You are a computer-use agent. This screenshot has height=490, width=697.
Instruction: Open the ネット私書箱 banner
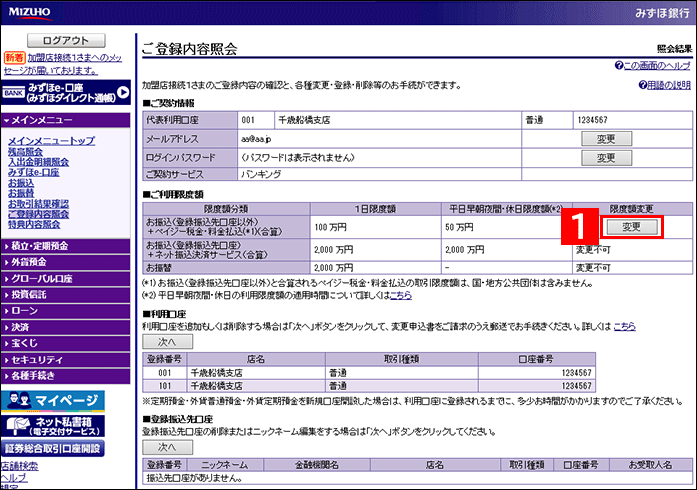(53, 426)
